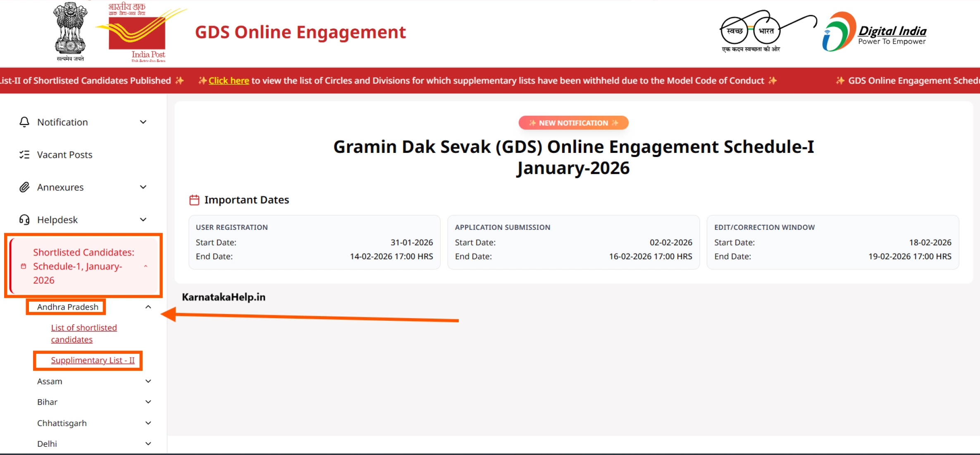
Task: Click the Notification bell icon
Action: [24, 122]
